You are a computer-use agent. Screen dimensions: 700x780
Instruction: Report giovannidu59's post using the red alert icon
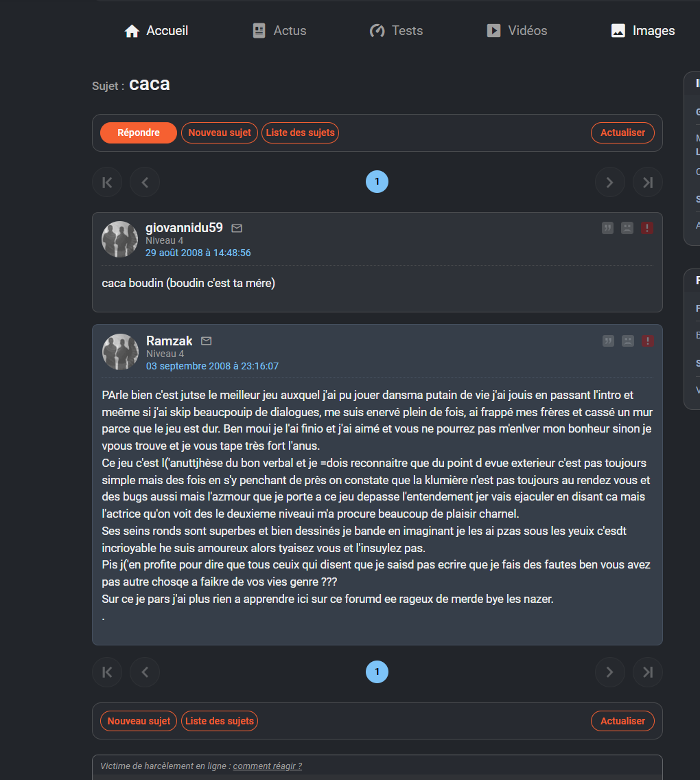pyautogui.click(x=646, y=229)
